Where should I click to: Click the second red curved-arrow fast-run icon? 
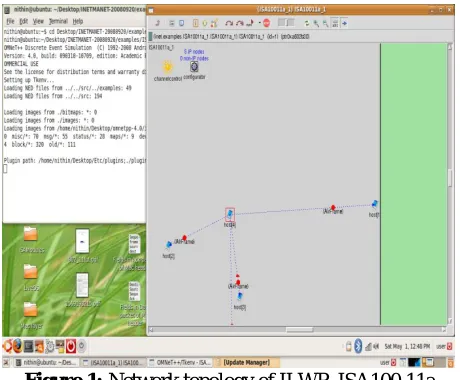click(240, 23)
